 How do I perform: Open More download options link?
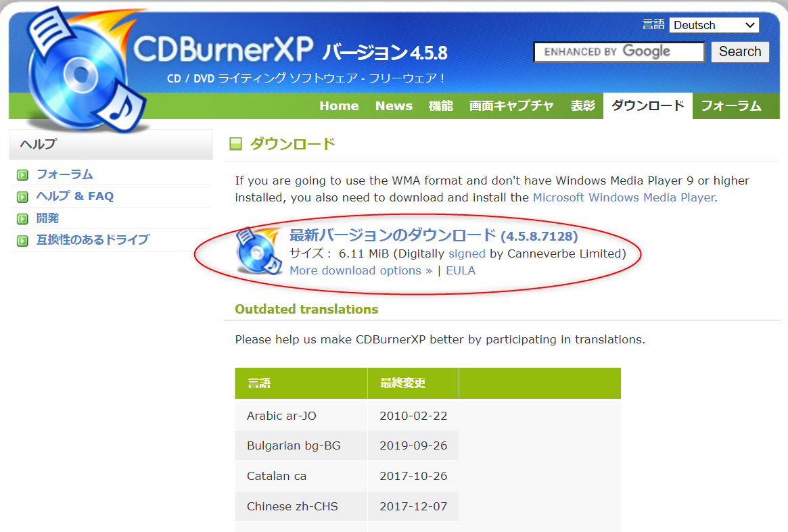pyautogui.click(x=361, y=270)
